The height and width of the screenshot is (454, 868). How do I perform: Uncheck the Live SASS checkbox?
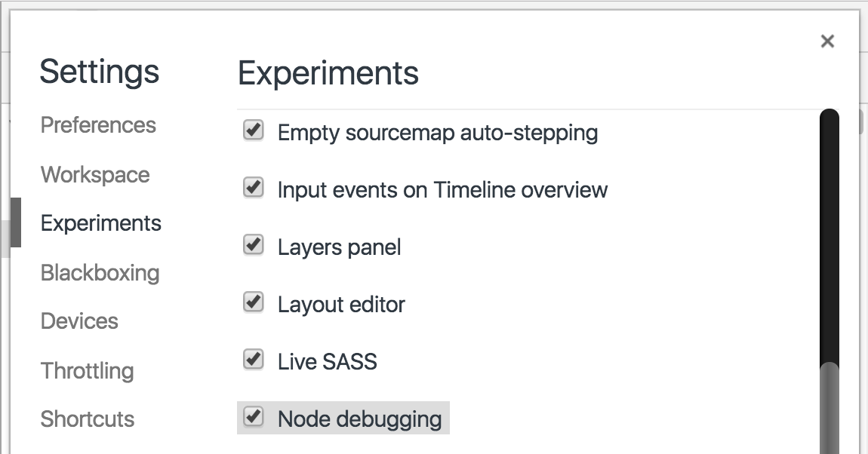tap(254, 360)
